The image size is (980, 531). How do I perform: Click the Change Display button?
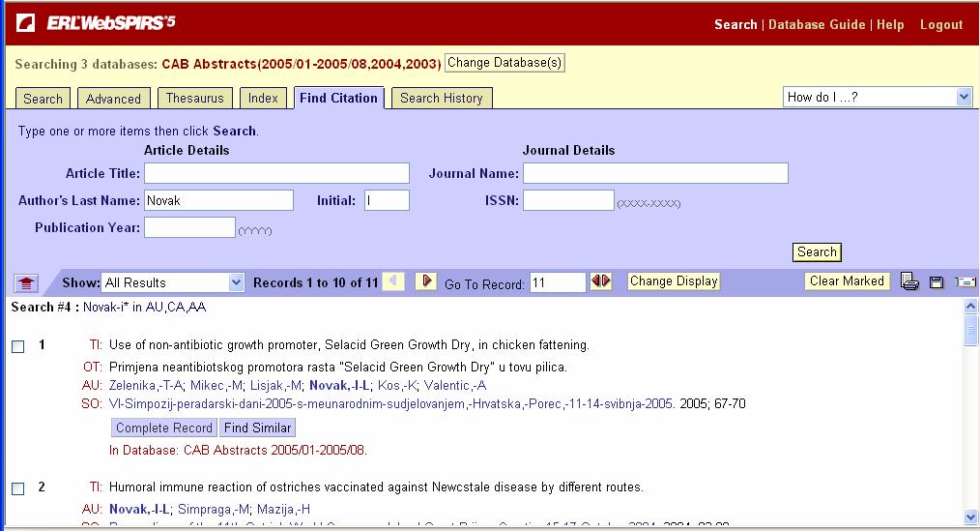pos(673,281)
